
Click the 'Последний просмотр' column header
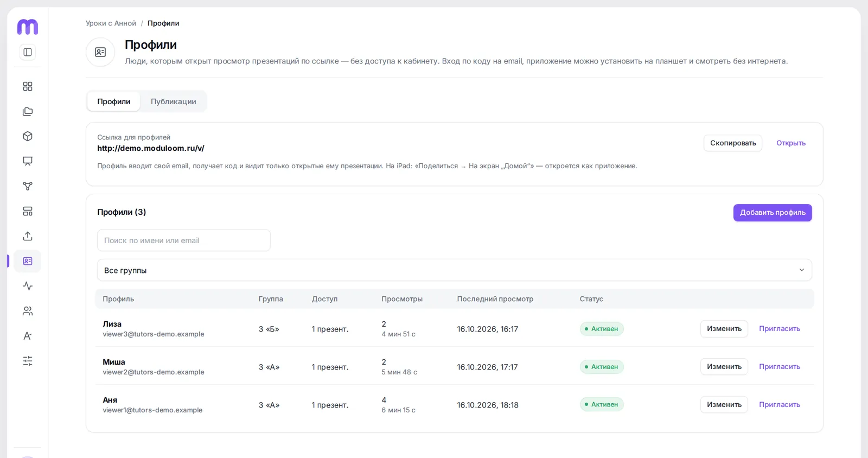click(495, 299)
